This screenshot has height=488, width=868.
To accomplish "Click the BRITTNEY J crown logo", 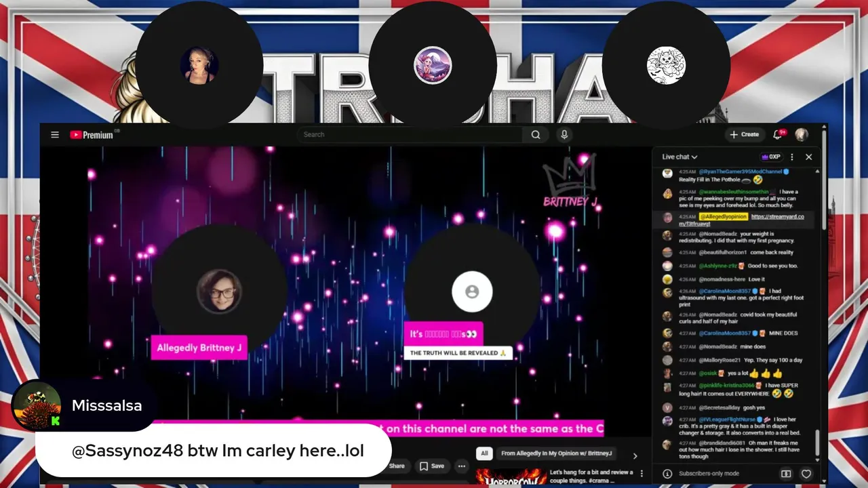I will tap(570, 182).
